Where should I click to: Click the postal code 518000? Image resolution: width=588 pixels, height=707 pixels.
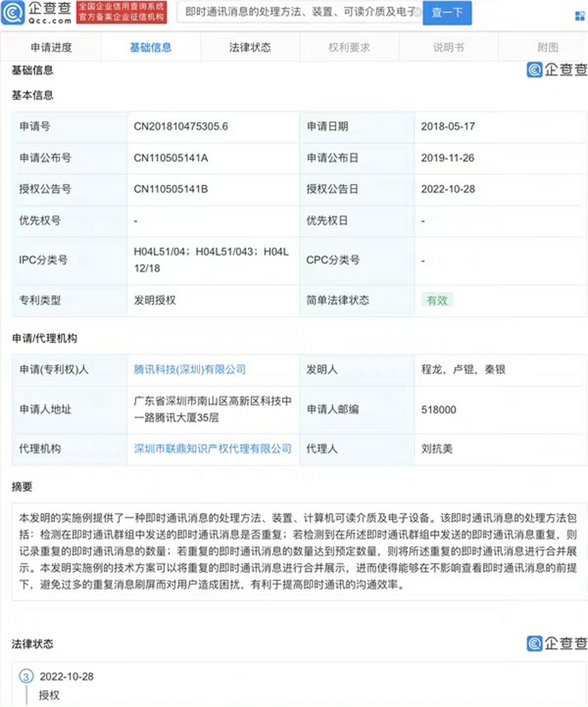coord(439,410)
